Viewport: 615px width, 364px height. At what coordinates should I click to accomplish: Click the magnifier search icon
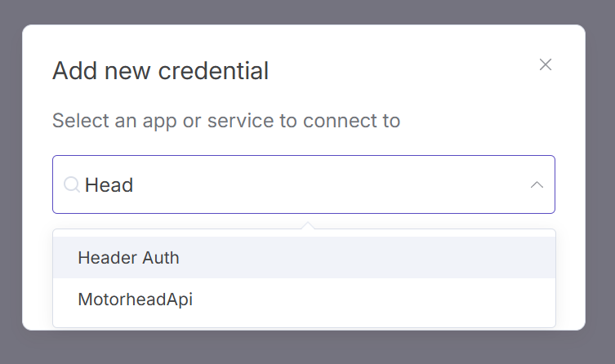pyautogui.click(x=71, y=184)
